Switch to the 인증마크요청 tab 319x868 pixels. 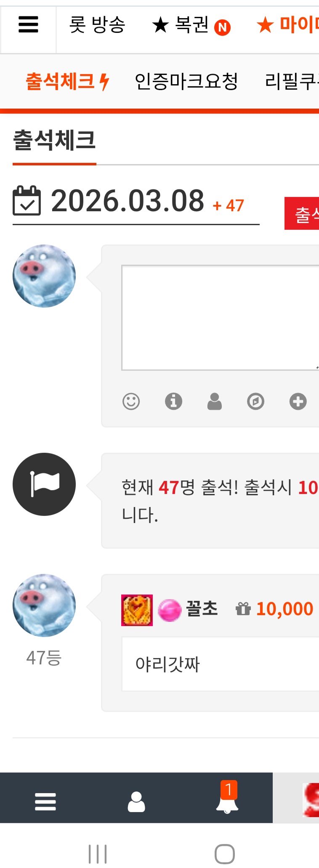click(186, 81)
